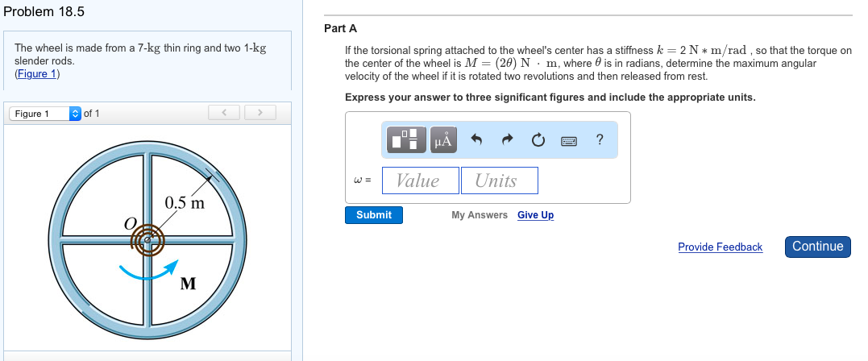868x361 pixels.
Task: Click the Part A heading
Action: pos(340,28)
